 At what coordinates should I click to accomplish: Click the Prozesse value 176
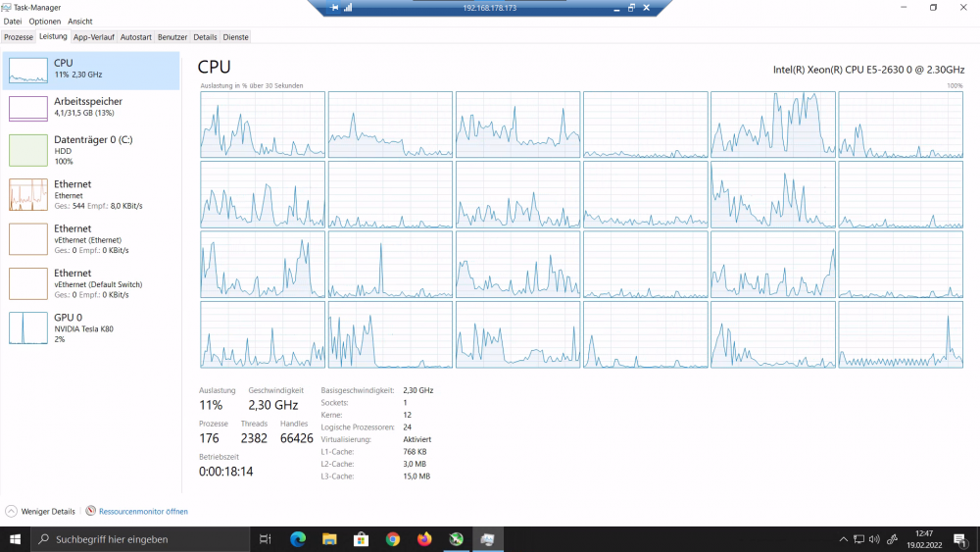pos(209,438)
